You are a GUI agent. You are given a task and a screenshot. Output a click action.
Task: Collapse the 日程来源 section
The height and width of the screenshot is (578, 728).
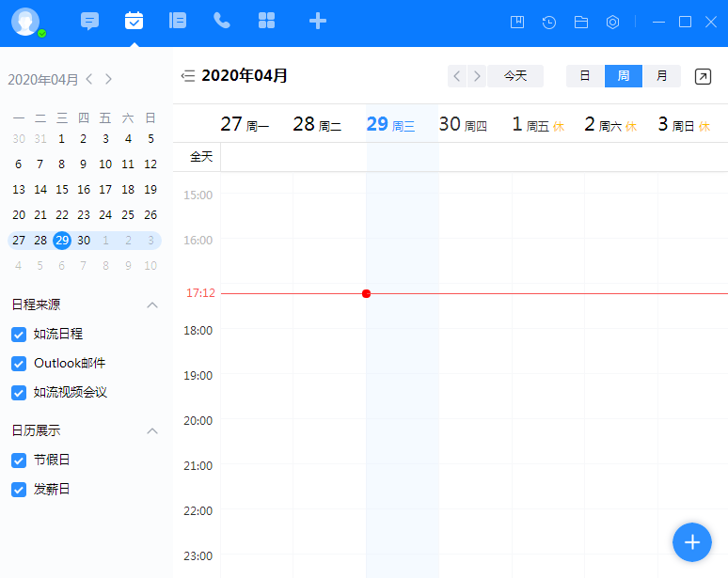click(152, 305)
